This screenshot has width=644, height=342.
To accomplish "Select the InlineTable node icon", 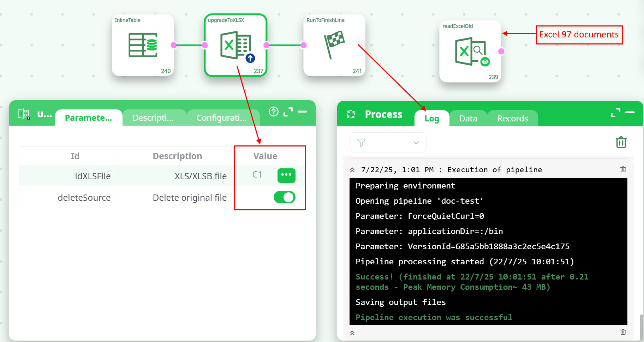I will coord(143,45).
